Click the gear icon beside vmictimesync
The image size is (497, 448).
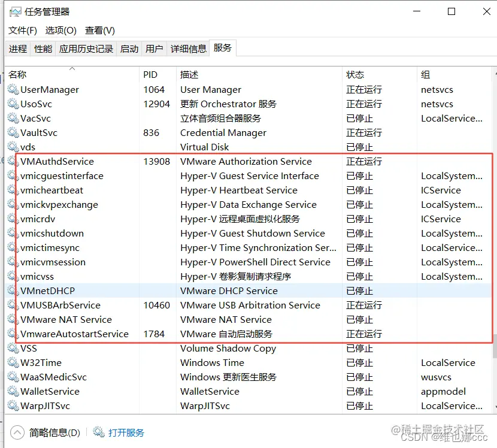click(13, 247)
